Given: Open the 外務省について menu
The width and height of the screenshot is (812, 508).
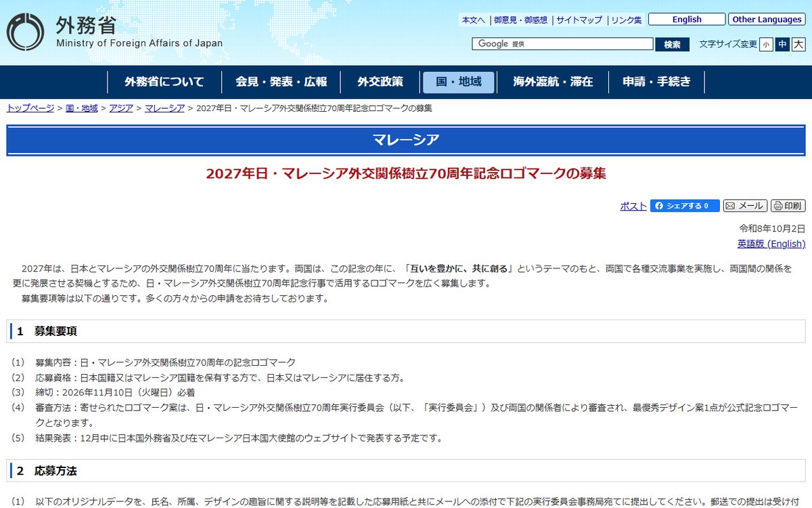Looking at the screenshot, I should point(164,82).
